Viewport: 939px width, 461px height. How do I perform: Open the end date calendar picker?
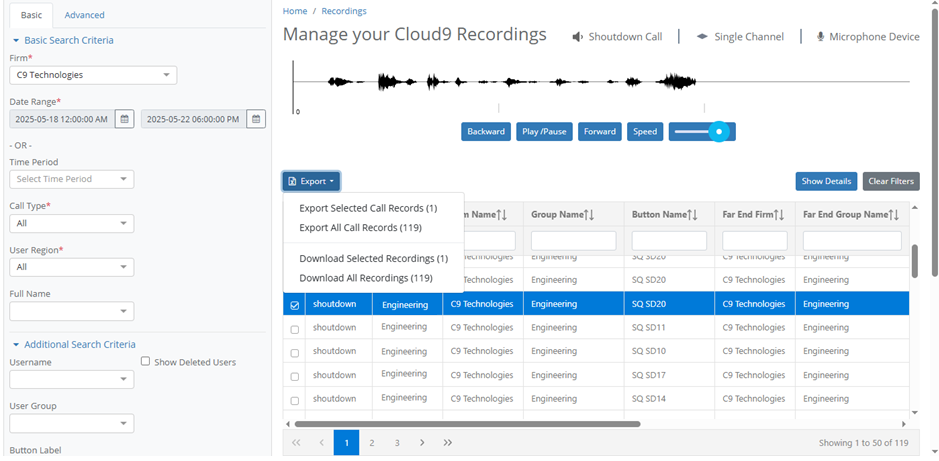point(256,119)
